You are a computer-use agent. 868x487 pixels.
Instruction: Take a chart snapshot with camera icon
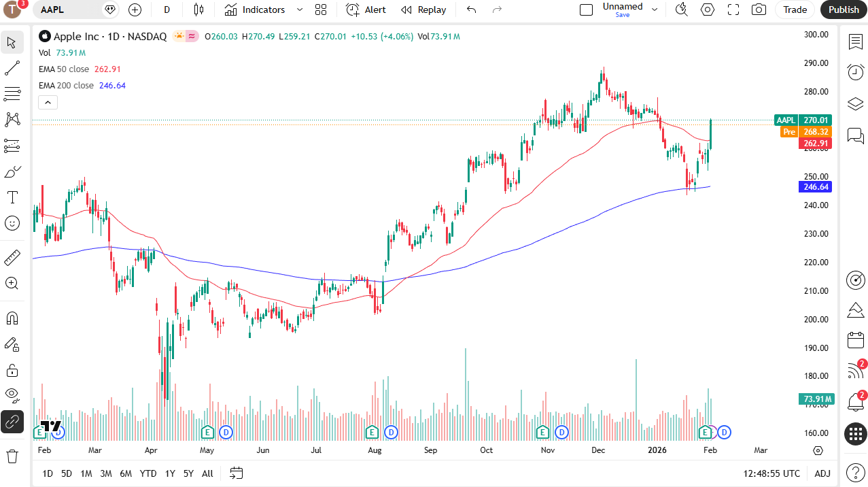click(759, 10)
